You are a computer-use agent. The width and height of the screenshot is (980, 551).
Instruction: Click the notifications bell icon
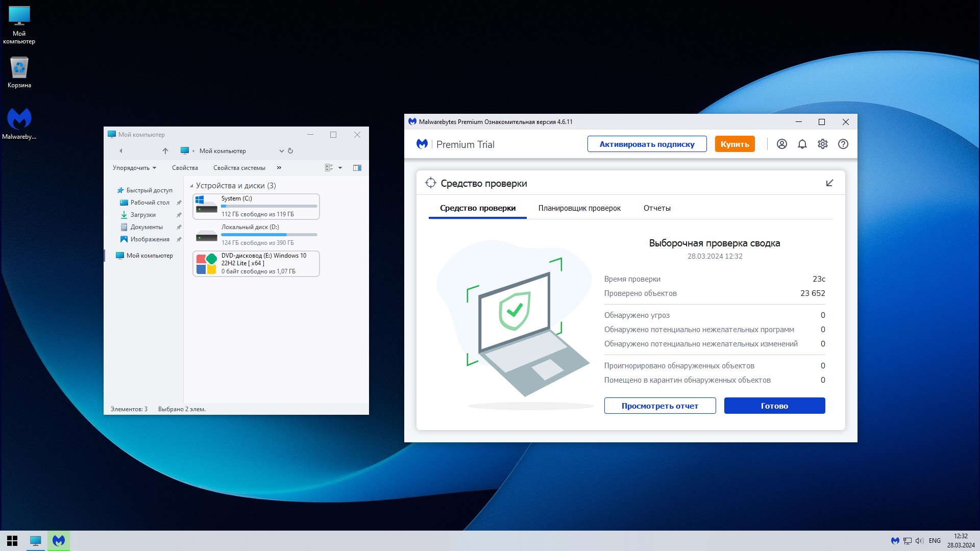(x=802, y=144)
